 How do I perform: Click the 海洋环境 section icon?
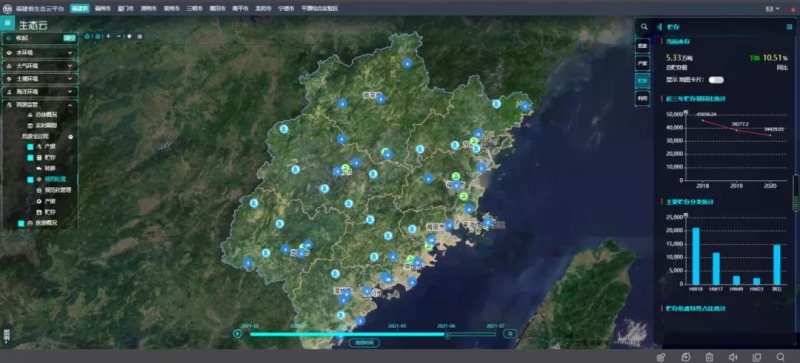pos(10,92)
